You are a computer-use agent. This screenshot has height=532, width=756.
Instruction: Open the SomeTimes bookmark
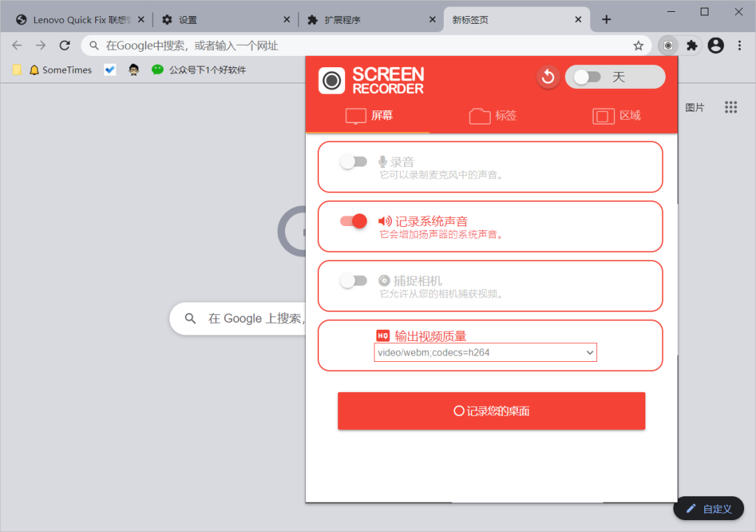click(x=60, y=70)
